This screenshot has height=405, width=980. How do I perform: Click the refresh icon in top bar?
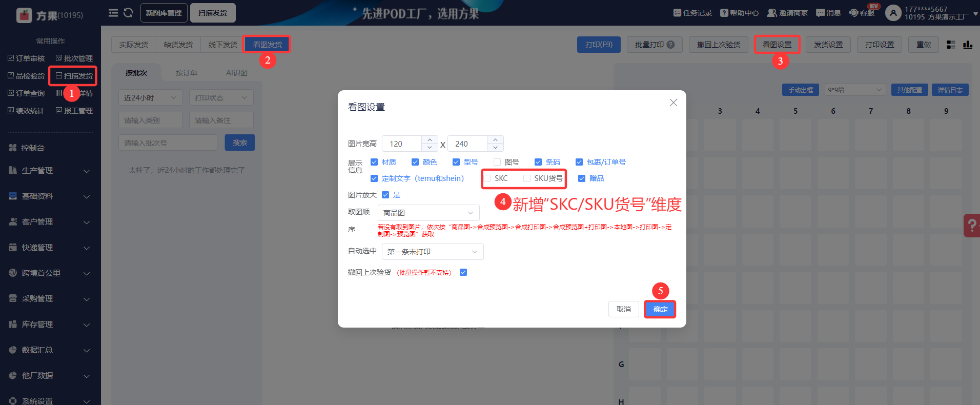click(128, 13)
